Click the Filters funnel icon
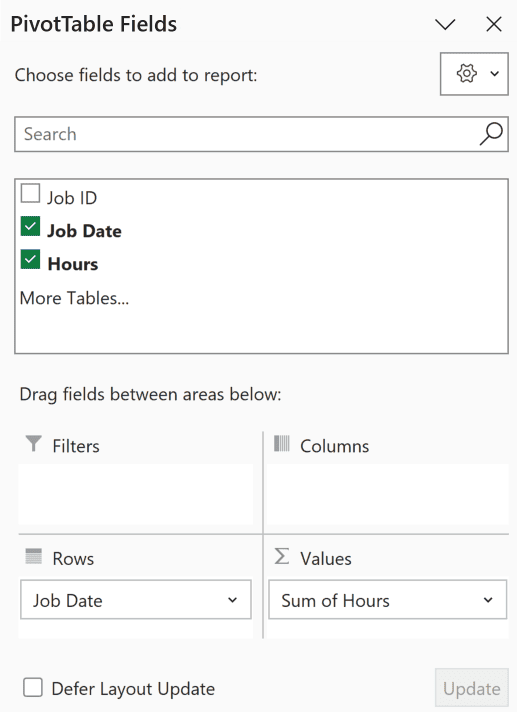 click(33, 444)
